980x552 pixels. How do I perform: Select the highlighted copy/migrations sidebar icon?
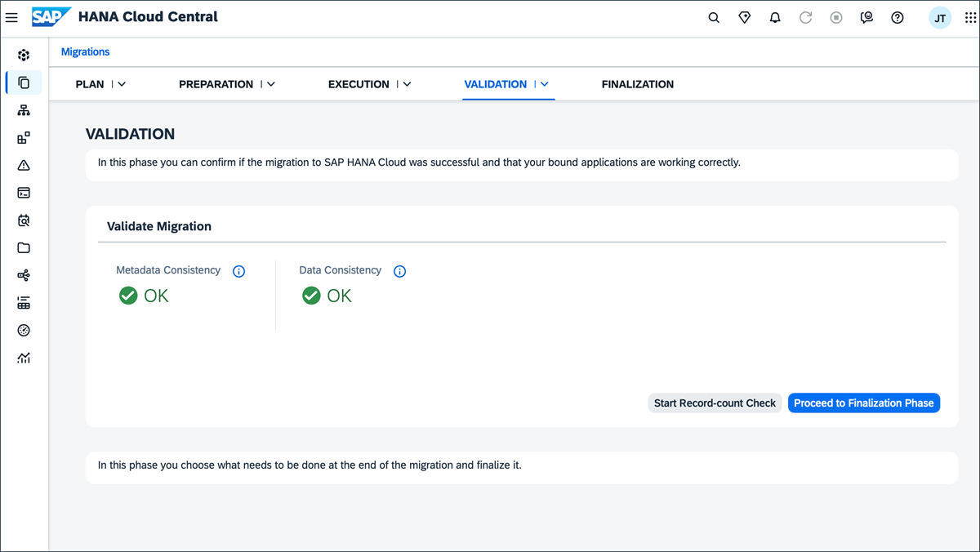[x=24, y=82]
